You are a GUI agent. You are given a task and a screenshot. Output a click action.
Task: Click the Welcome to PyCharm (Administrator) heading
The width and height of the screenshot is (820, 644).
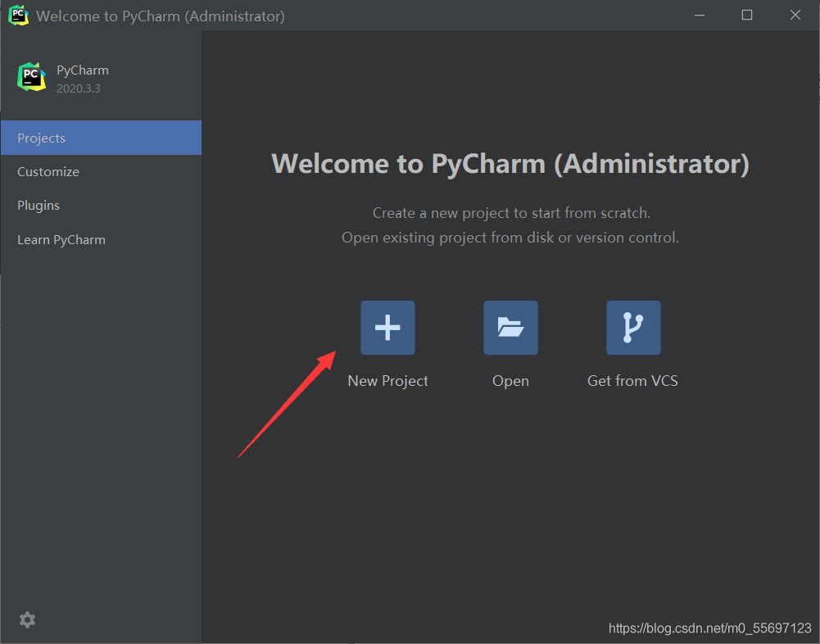(x=510, y=164)
